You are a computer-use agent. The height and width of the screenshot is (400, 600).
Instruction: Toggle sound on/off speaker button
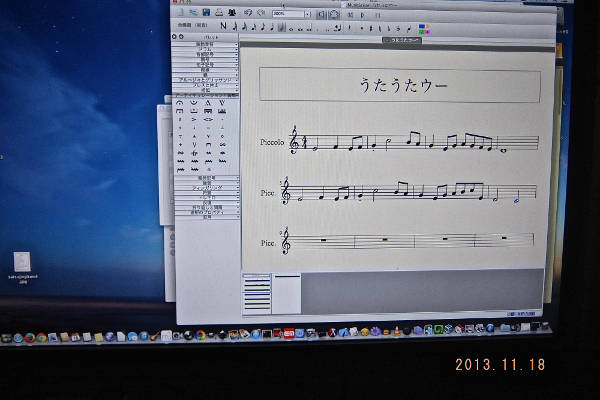click(x=321, y=14)
